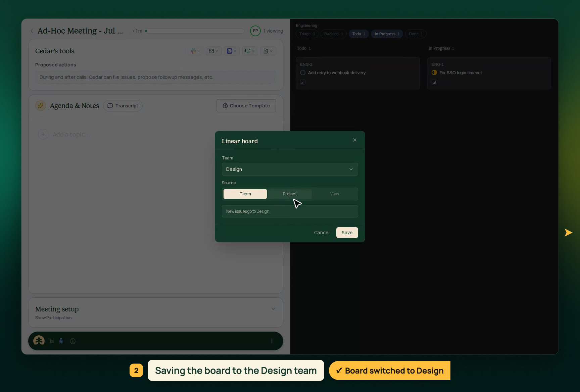Open the Transcript view
The image size is (580, 392).
[123, 106]
